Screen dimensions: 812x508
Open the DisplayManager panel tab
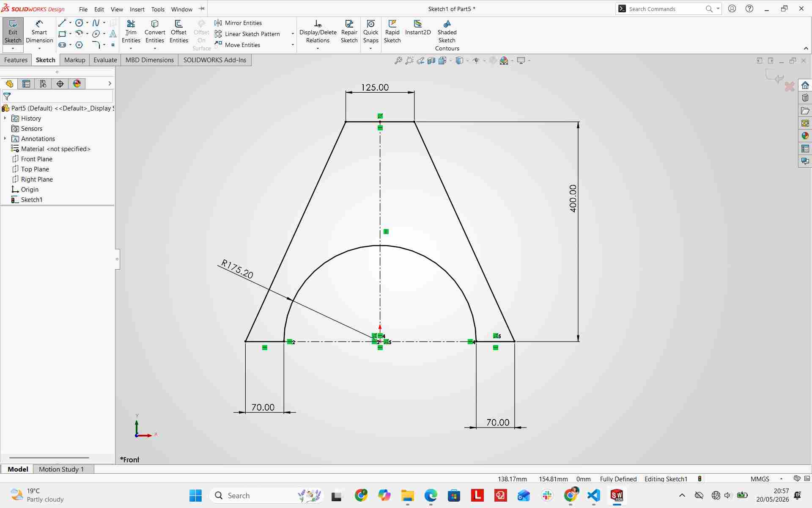[77, 84]
